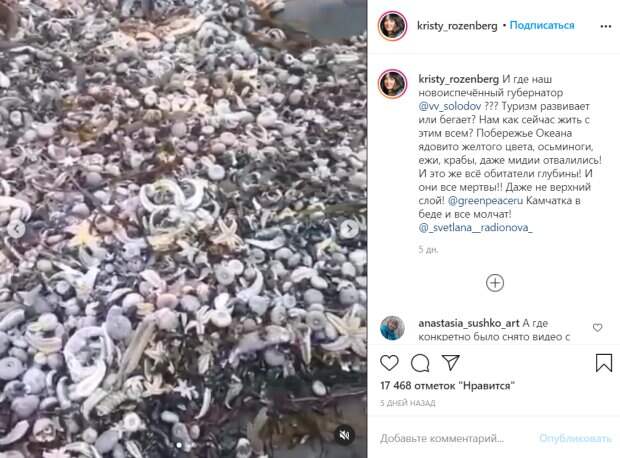
Task: Like the post with heart icon
Action: 389,363
